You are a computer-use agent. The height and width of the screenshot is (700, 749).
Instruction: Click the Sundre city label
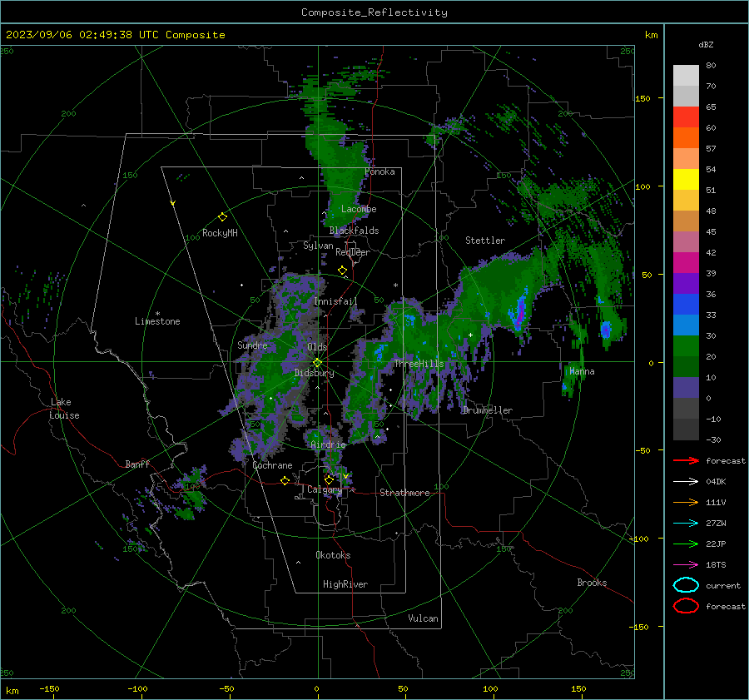coord(252,345)
